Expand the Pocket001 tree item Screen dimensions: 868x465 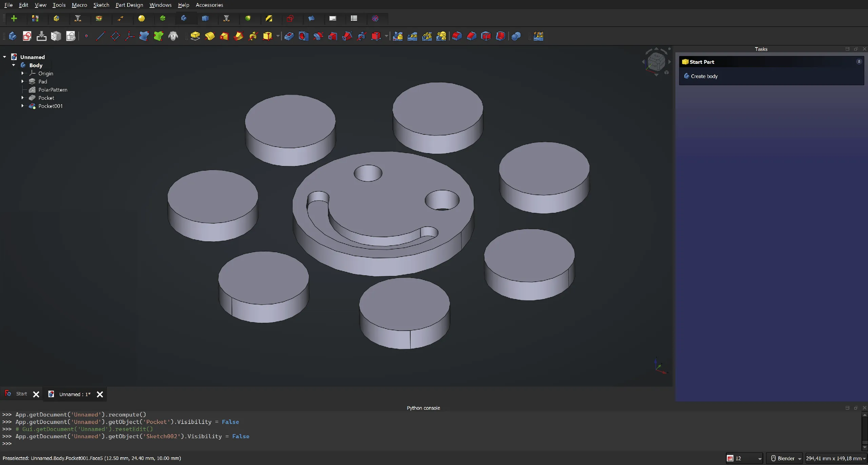pos(22,106)
